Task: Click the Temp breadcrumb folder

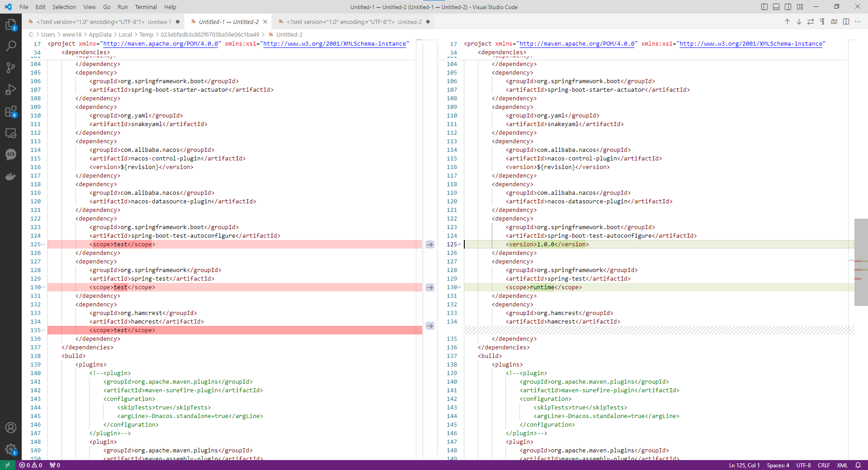Action: tap(146, 34)
